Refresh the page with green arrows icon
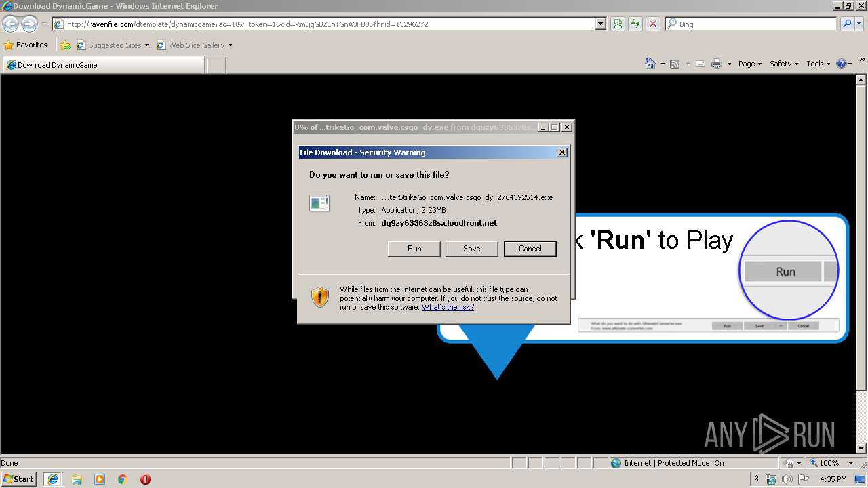Viewport: 868px width, 488px height. tap(635, 24)
